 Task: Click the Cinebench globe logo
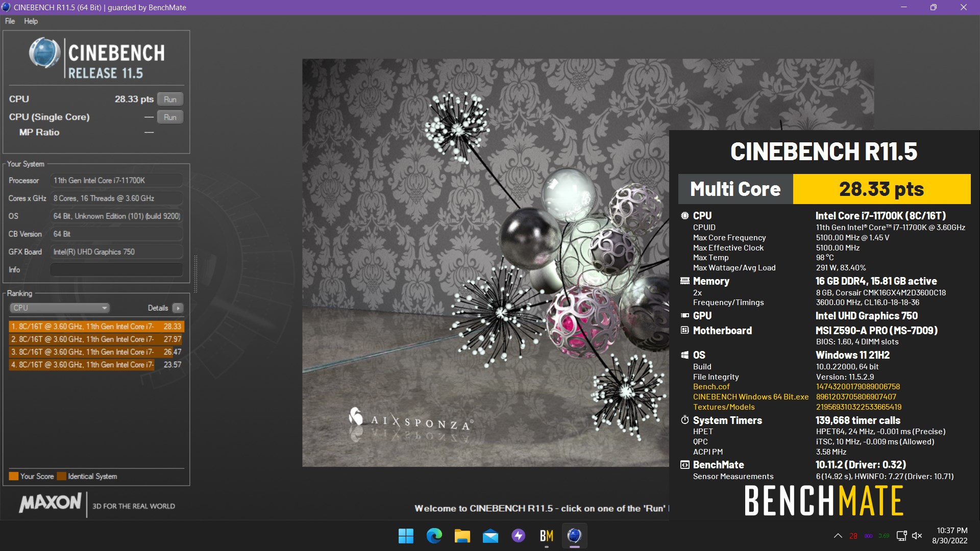pyautogui.click(x=45, y=53)
